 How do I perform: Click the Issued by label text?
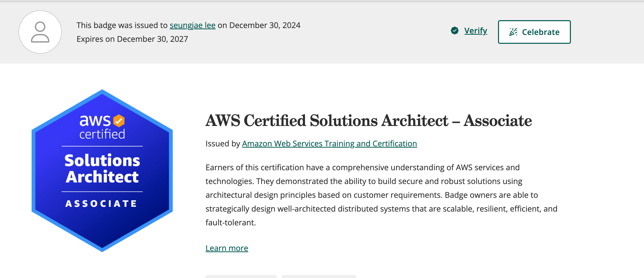coord(223,144)
